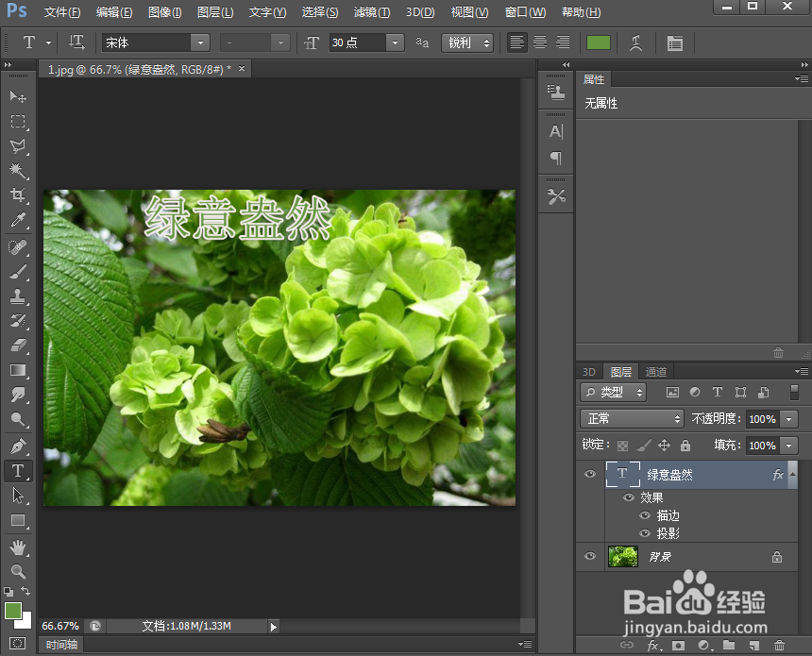The width and height of the screenshot is (812, 656).
Task: Delete the selected layer with trash icon
Action: coord(779,645)
